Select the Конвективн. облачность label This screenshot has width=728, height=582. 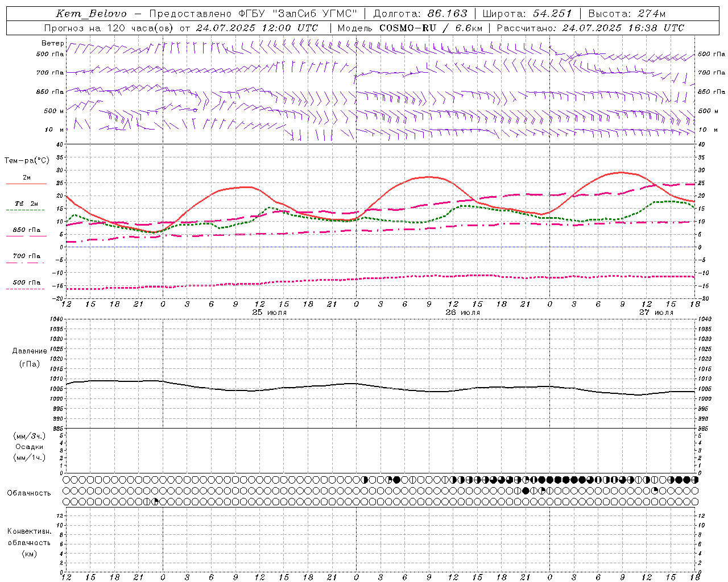point(29,537)
